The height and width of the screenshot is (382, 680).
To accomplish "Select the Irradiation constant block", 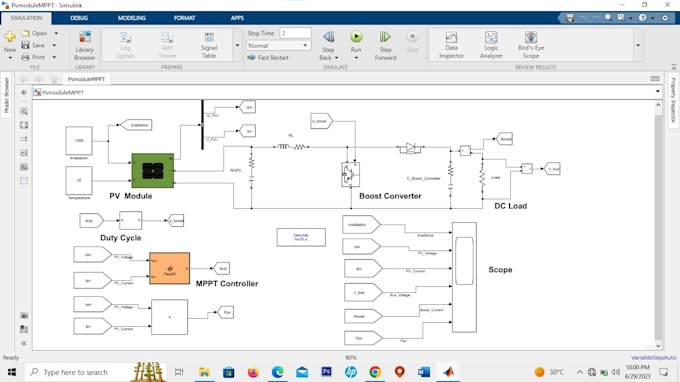I will (x=79, y=140).
